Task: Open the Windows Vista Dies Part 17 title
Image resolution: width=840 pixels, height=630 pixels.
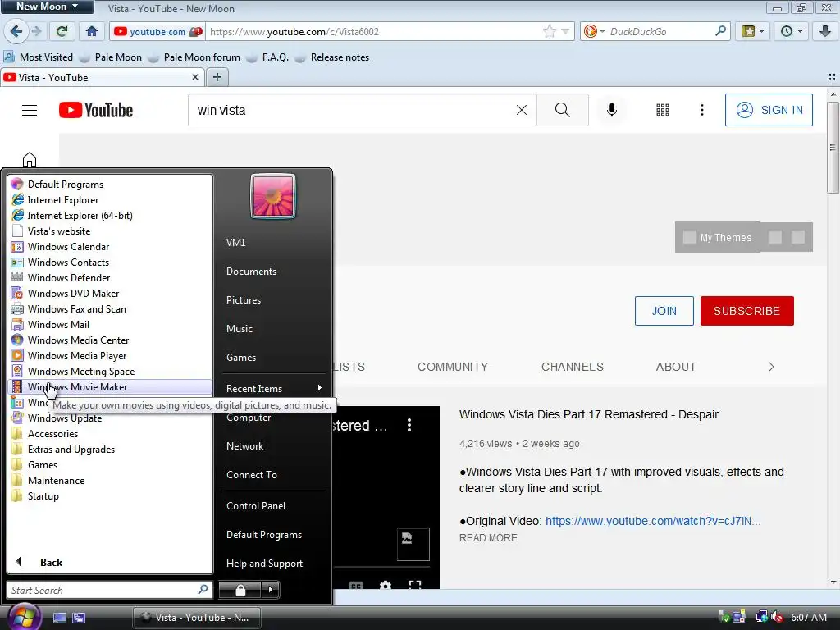Action: click(589, 414)
